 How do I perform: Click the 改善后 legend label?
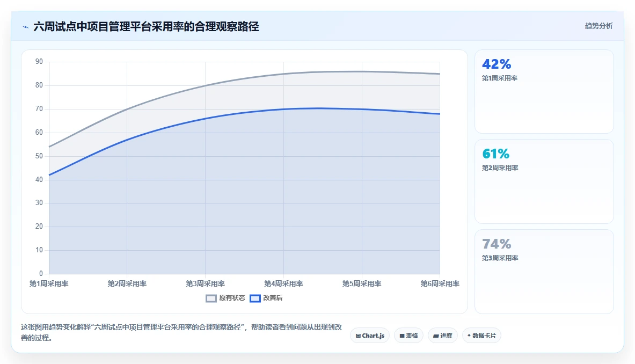(273, 298)
